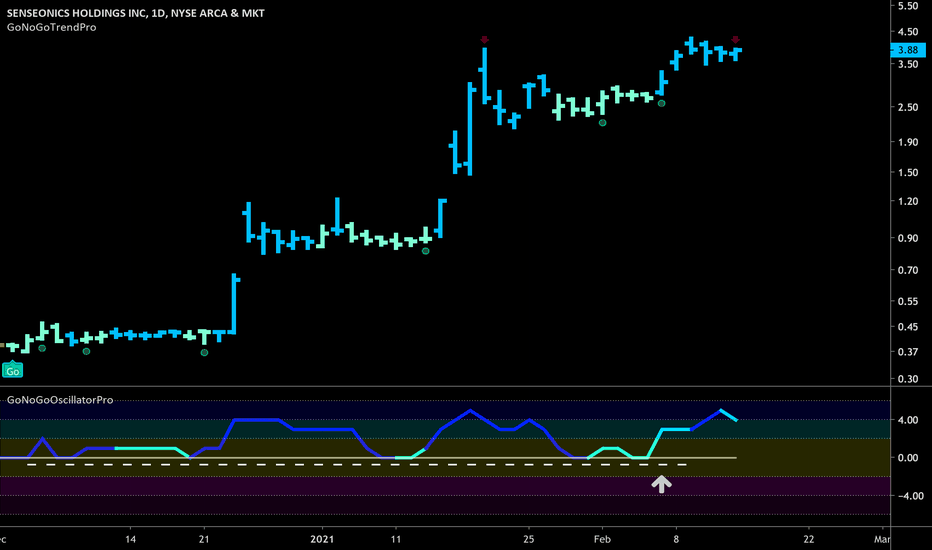Click the 1.90 price axis label
Viewport: 932px width, 550px height.
pos(908,142)
